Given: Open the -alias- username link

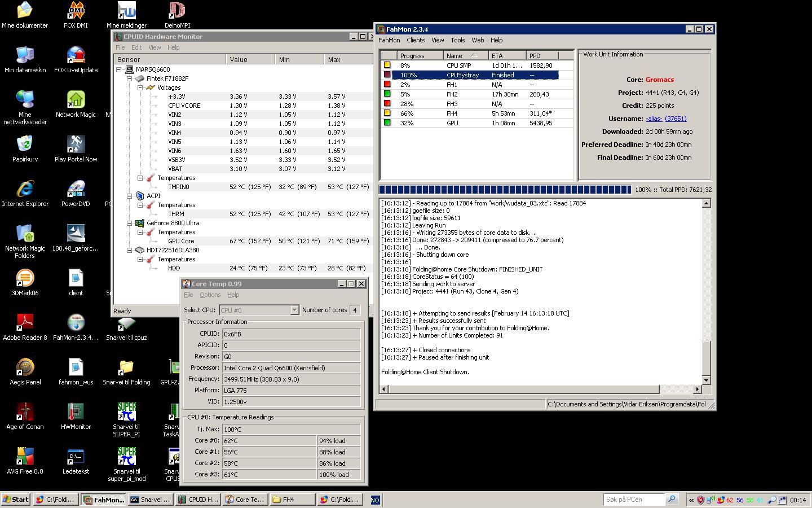Looking at the screenshot, I should (x=654, y=119).
